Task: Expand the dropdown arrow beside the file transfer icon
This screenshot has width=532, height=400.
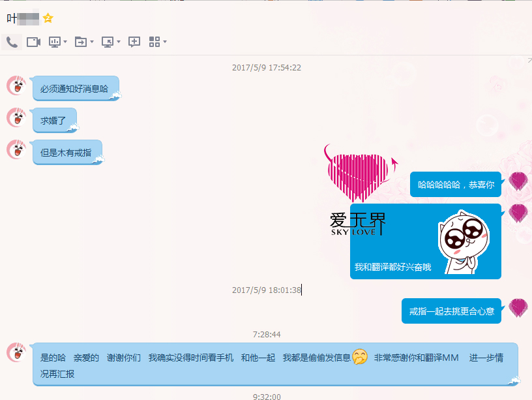Action: point(92,42)
